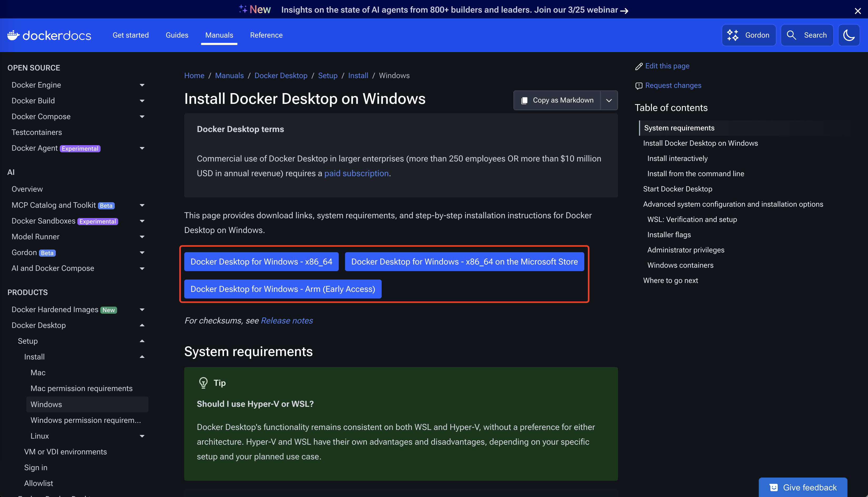Click the banner arrow to join webinar

coord(625,11)
